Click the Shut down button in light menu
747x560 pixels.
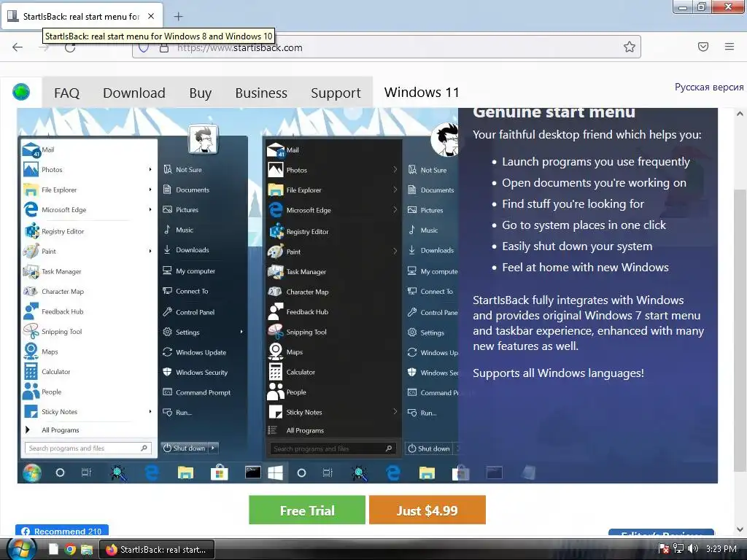185,448
